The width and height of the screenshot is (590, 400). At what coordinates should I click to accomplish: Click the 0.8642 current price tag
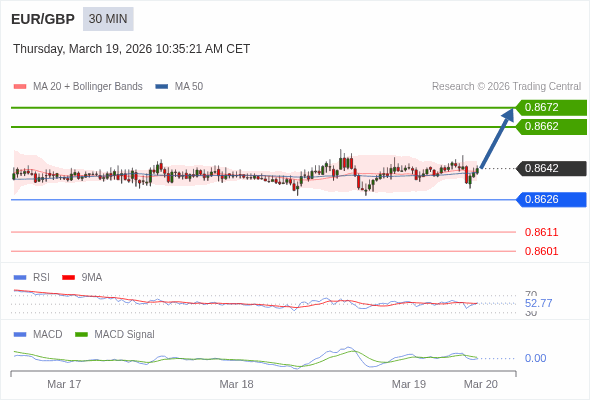coord(551,169)
